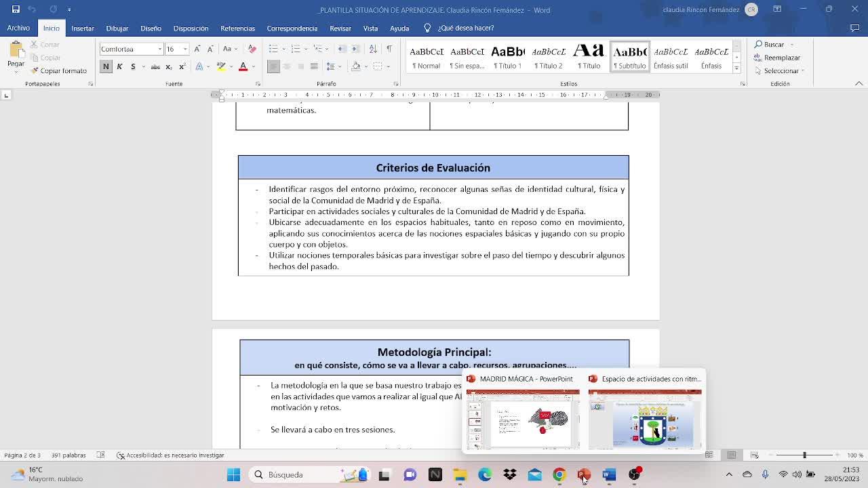
Task: Click the red font color swatch
Action: (243, 66)
